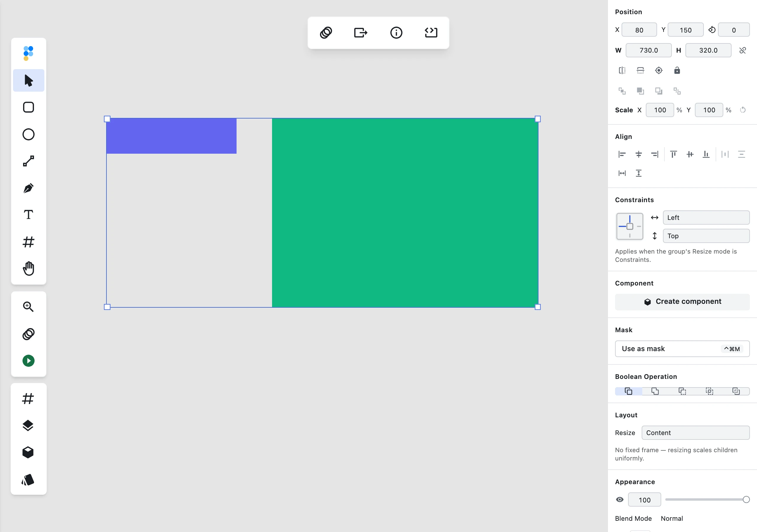
Task: Open the Resize dropdown showing Content
Action: pos(696,433)
